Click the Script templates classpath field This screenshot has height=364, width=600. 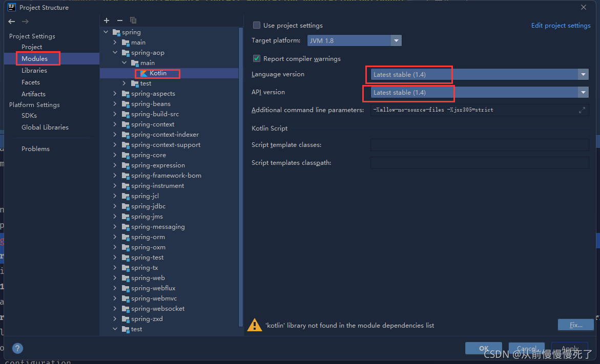(480, 163)
